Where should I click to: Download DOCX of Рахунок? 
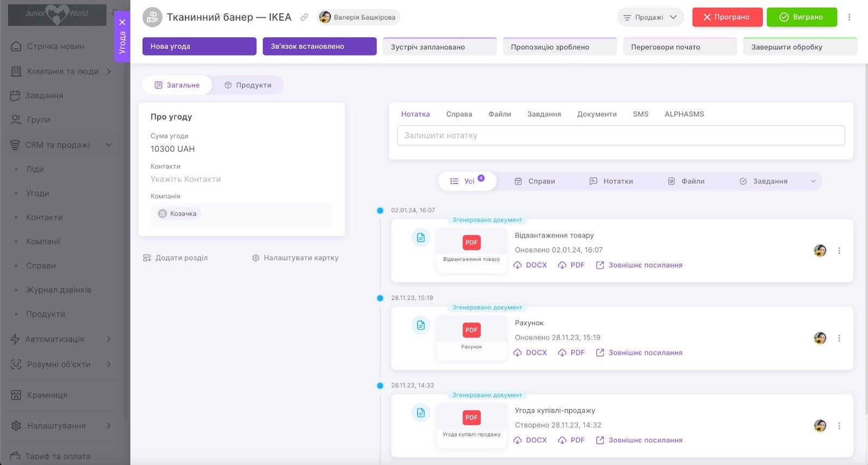point(530,353)
